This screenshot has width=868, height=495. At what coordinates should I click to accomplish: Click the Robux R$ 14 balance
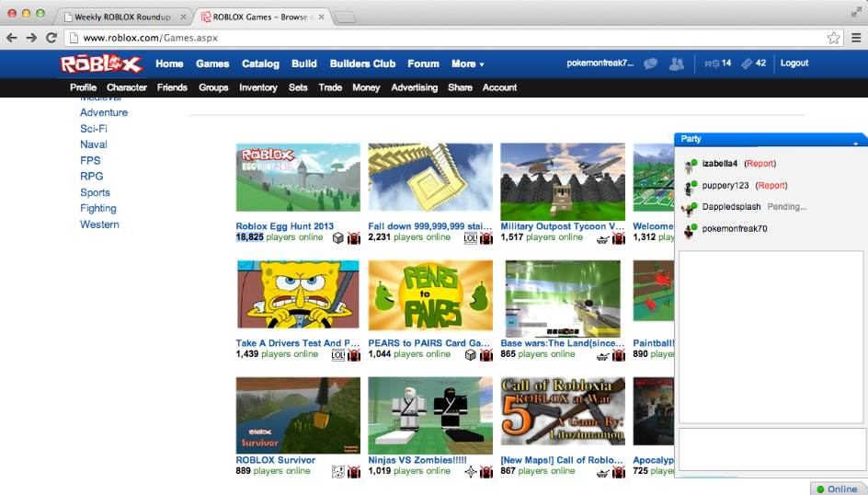718,63
